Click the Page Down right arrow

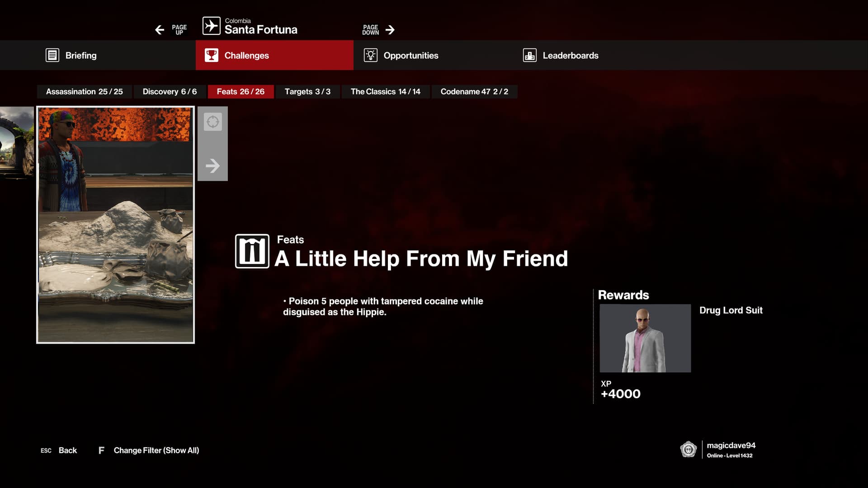pyautogui.click(x=390, y=30)
